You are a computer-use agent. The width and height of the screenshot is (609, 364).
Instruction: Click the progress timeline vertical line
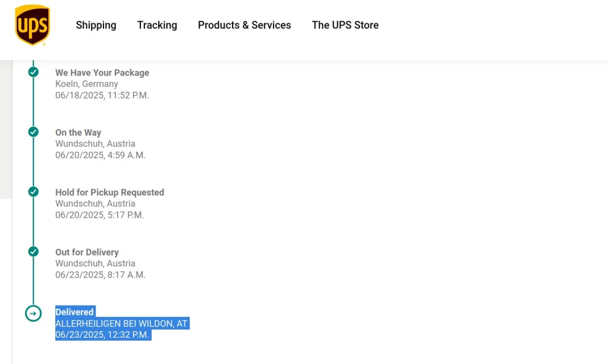(x=33, y=162)
